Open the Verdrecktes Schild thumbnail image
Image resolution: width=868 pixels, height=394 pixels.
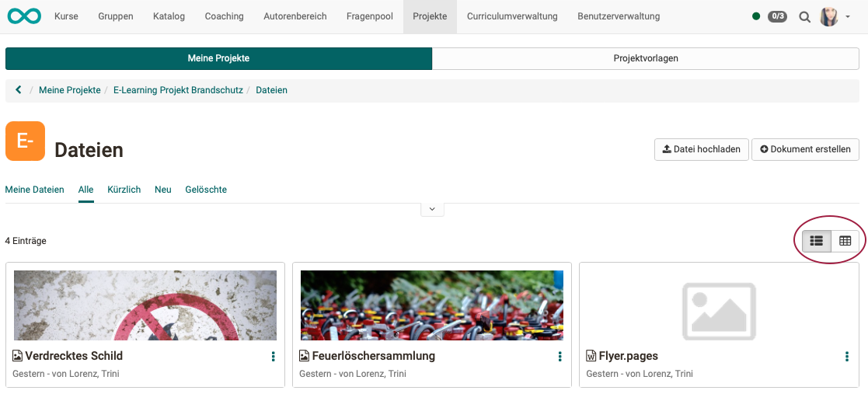click(145, 305)
